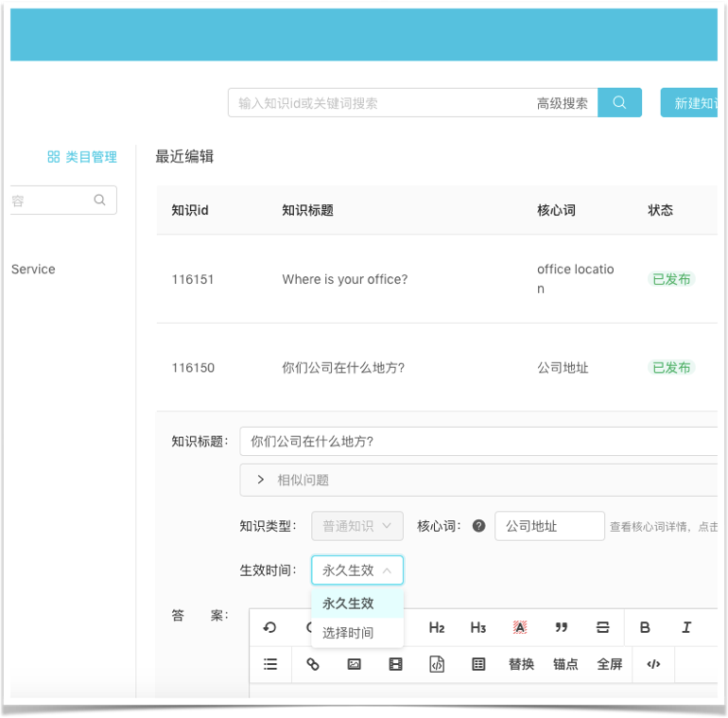Insert a video with the film icon
Viewport: 728px width, 718px height.
click(396, 664)
